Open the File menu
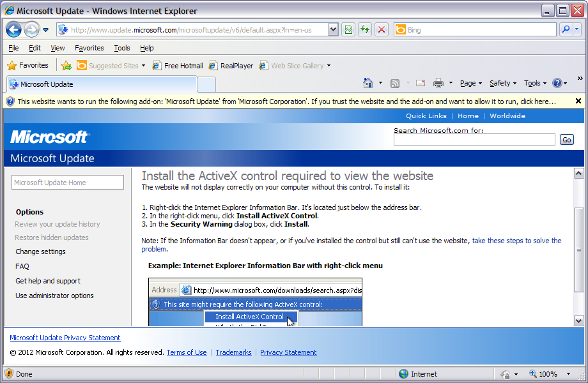Viewport: 588px width, 383px height. click(13, 48)
